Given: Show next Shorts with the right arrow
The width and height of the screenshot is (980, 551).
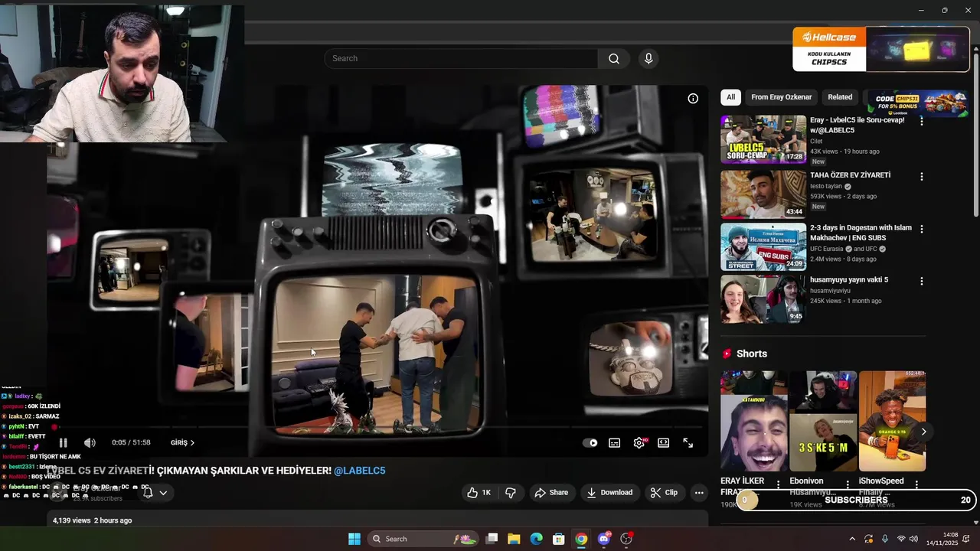Looking at the screenshot, I should pyautogui.click(x=923, y=432).
